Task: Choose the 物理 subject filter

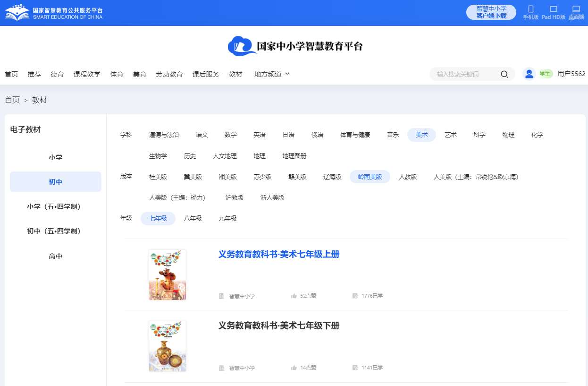Action: 508,135
